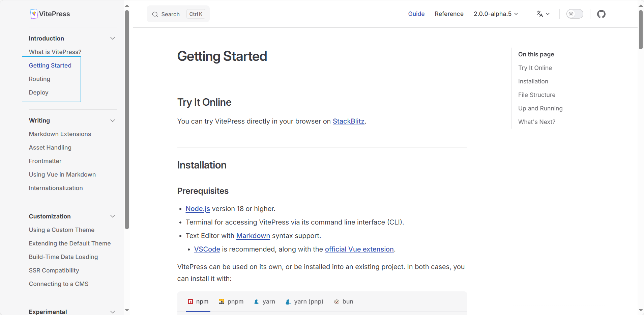Click the VitePress logo icon

tap(34, 14)
